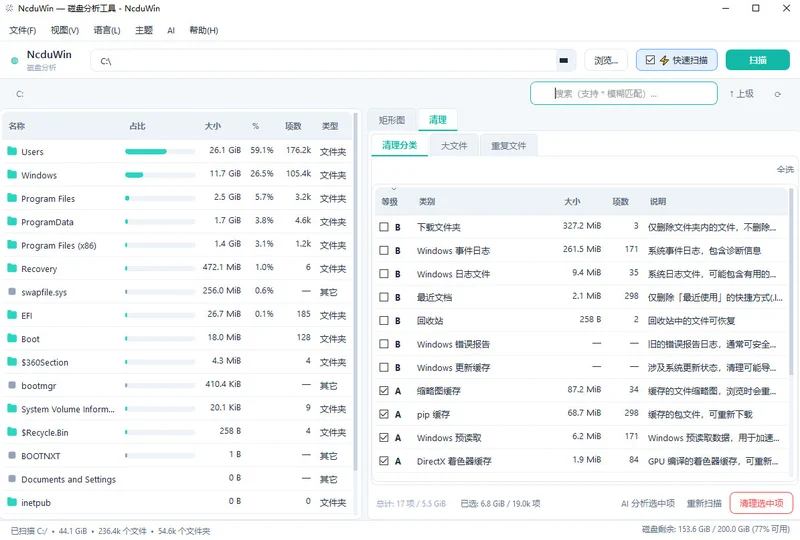The height and width of the screenshot is (540, 800).
Task: Check the Windows 事件日志 item
Action: coord(384,250)
